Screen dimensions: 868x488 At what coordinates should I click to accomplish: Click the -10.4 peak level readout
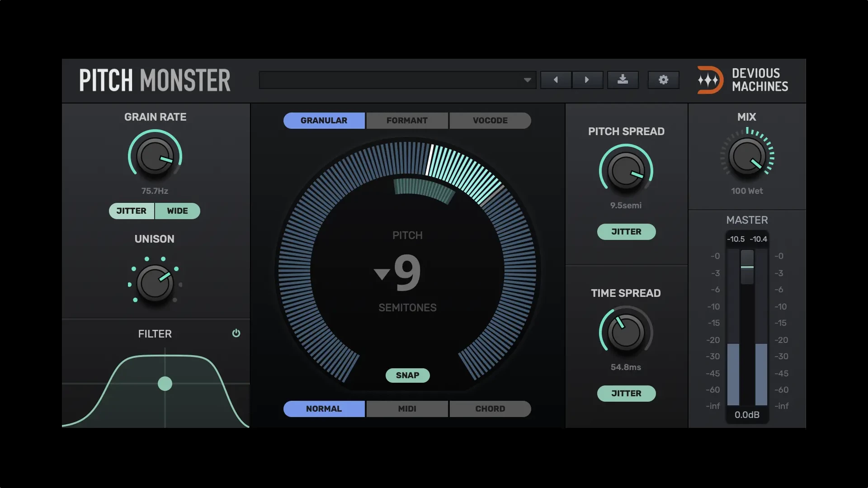pyautogui.click(x=758, y=239)
